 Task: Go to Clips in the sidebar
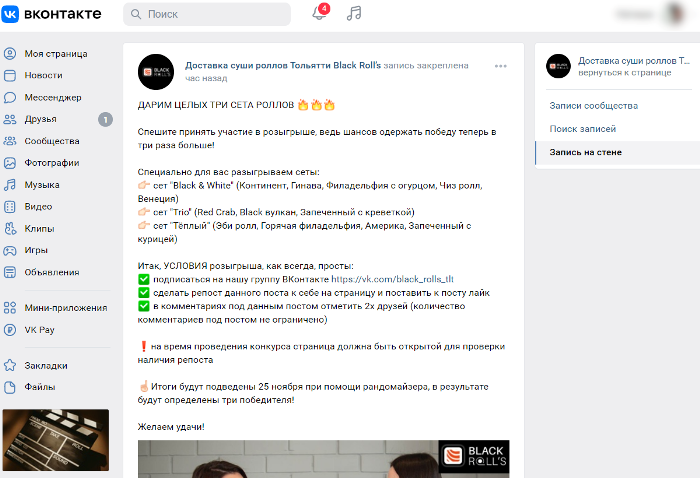[39, 229]
